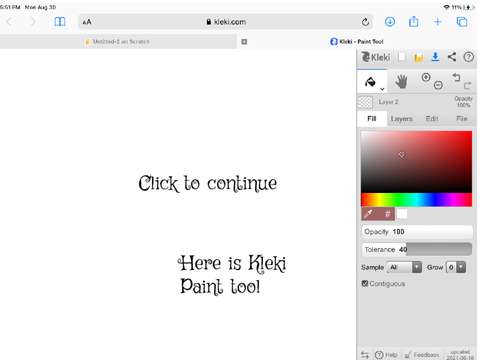
Task: Click the Layer 2 label
Action: point(388,102)
